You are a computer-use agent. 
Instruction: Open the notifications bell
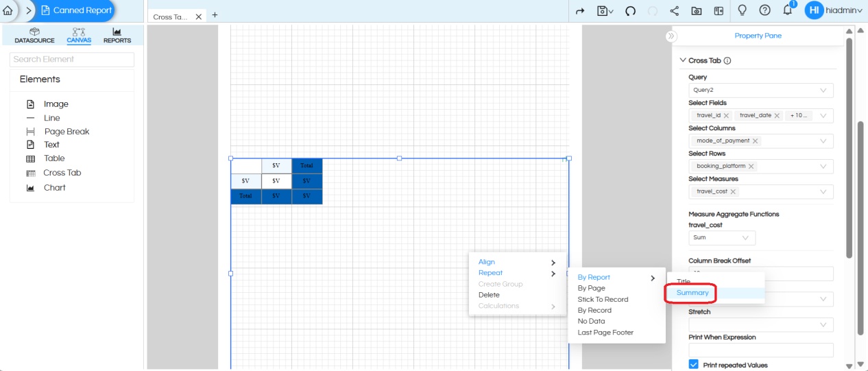click(x=788, y=10)
